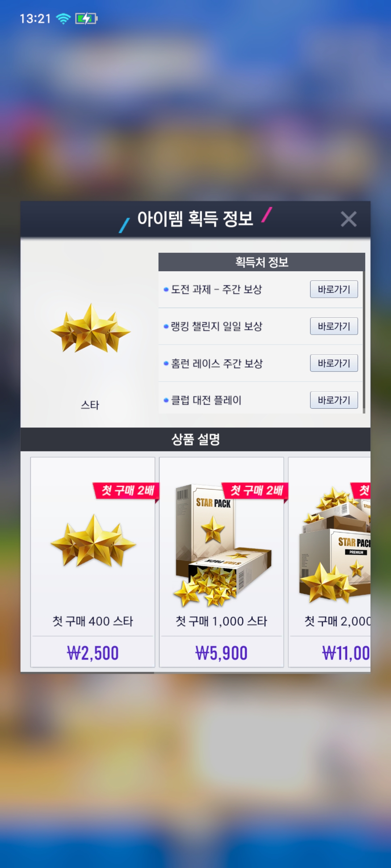Tap the 첫 구매 2배 badge on 400 스타
The width and height of the screenshot is (391, 868).
point(126,491)
